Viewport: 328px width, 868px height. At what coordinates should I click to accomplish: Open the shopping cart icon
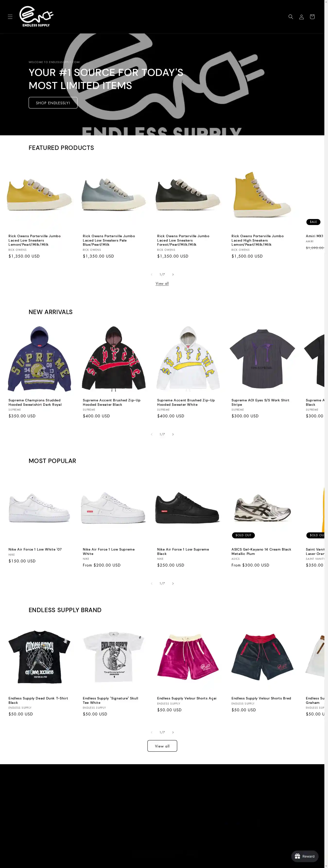pos(312,16)
